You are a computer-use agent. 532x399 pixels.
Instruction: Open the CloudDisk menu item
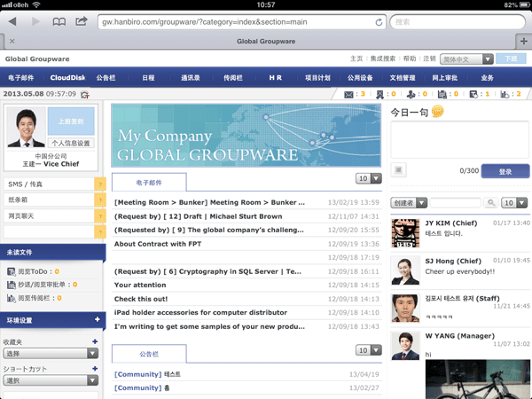[67, 78]
